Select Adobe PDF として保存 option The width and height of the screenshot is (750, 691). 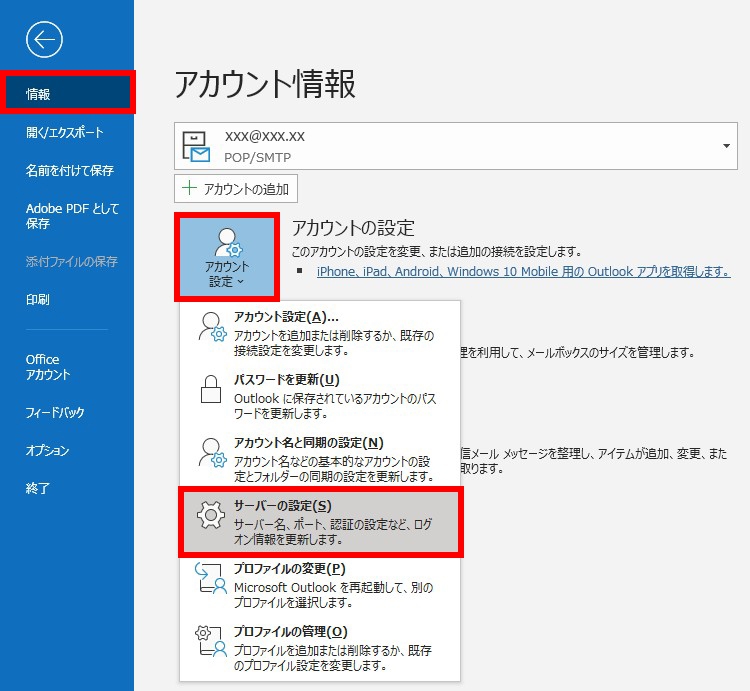pos(72,216)
